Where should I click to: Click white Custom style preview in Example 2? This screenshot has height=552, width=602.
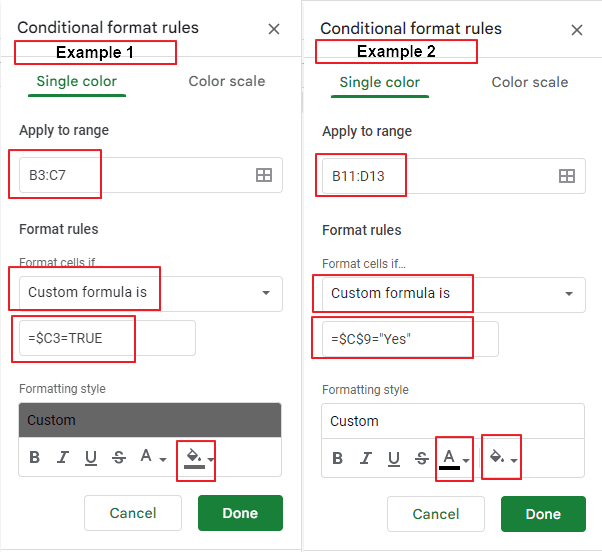tap(453, 421)
